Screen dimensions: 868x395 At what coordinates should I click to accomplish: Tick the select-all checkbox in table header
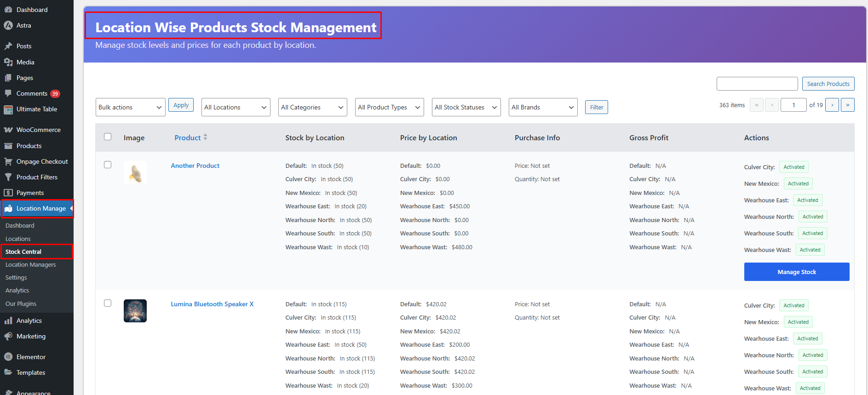click(108, 137)
